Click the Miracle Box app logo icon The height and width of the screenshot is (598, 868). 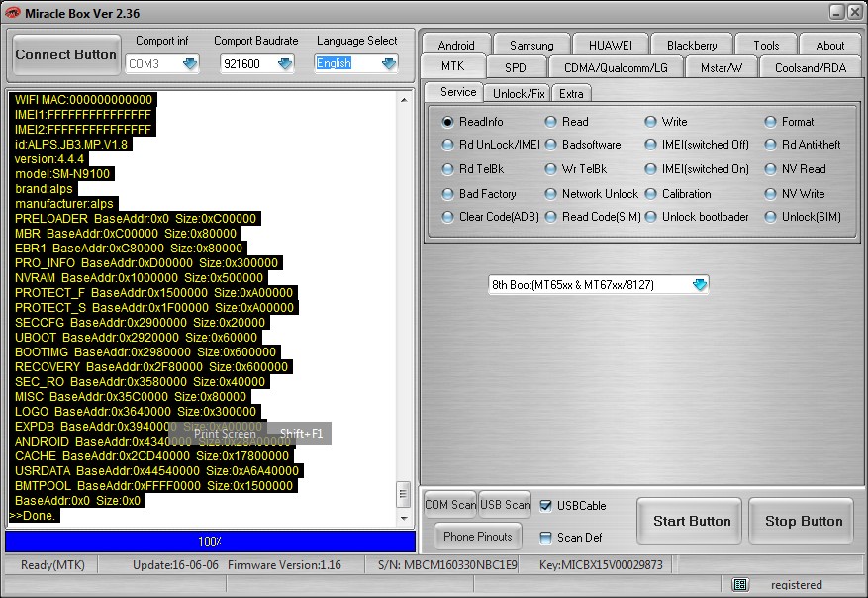12,12
